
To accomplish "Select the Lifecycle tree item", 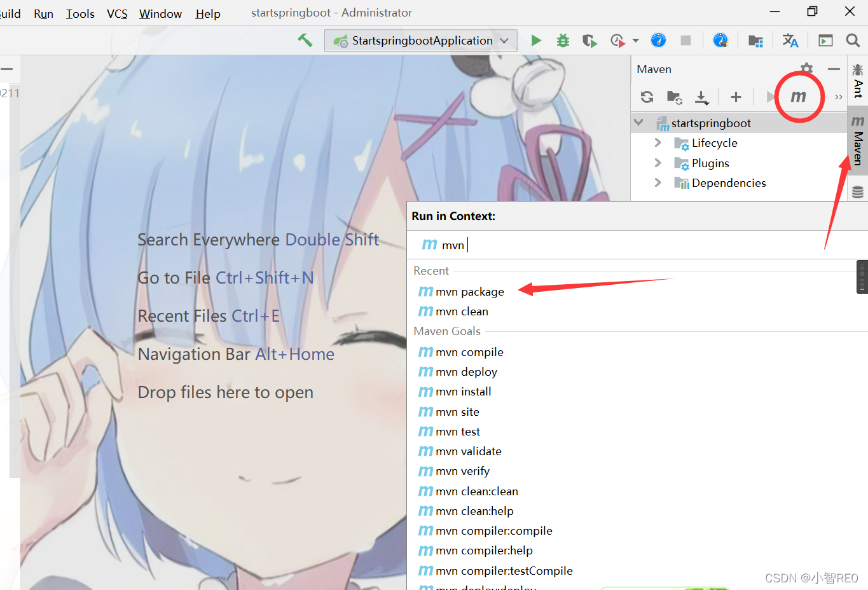I will point(714,143).
